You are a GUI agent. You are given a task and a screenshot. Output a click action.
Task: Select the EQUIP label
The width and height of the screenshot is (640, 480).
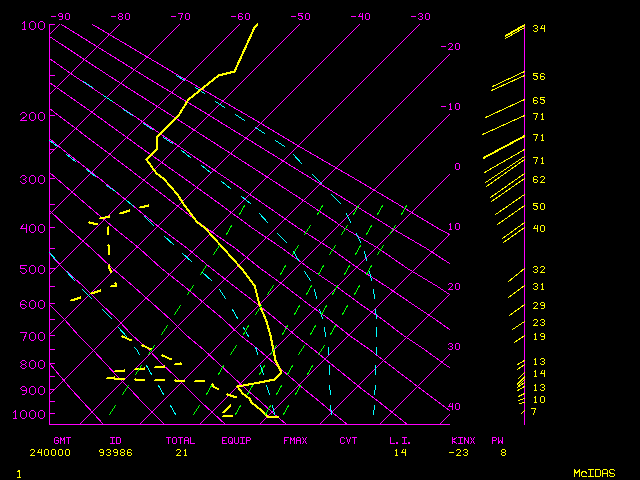[237, 440]
